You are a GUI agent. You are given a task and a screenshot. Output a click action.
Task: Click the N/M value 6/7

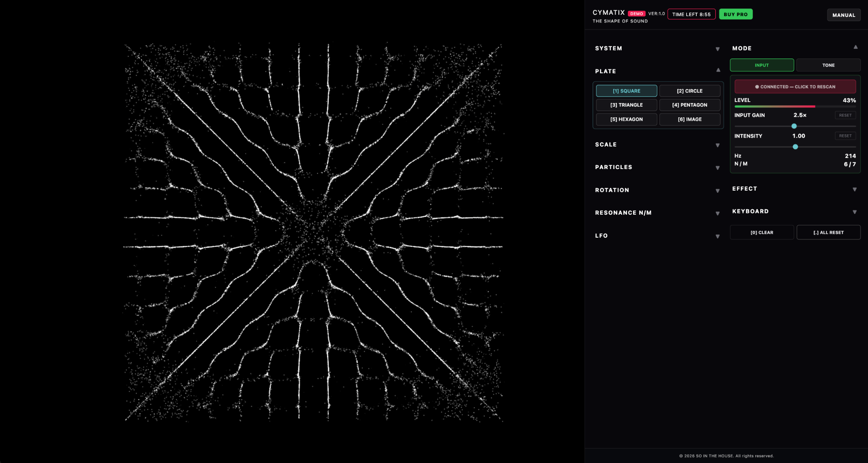[x=850, y=164]
